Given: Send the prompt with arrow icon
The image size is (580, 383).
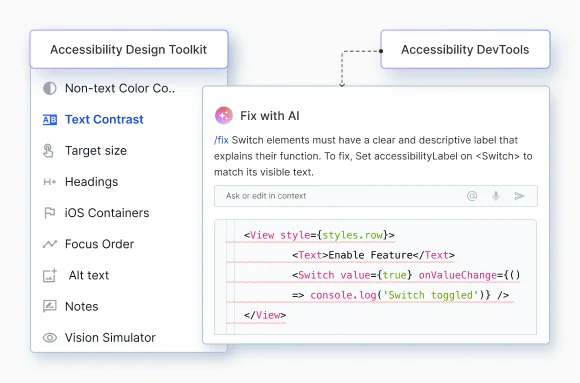Looking at the screenshot, I should tap(519, 196).
